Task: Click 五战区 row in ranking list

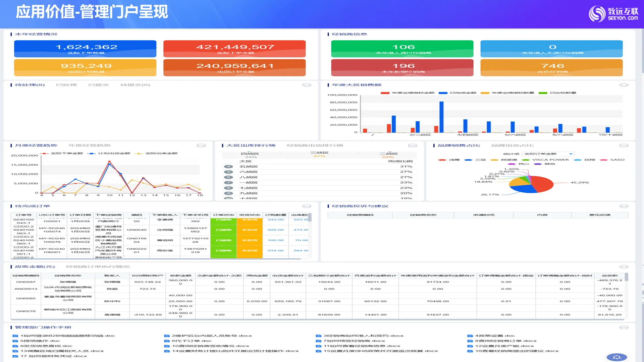Action: pyautogui.click(x=319, y=167)
